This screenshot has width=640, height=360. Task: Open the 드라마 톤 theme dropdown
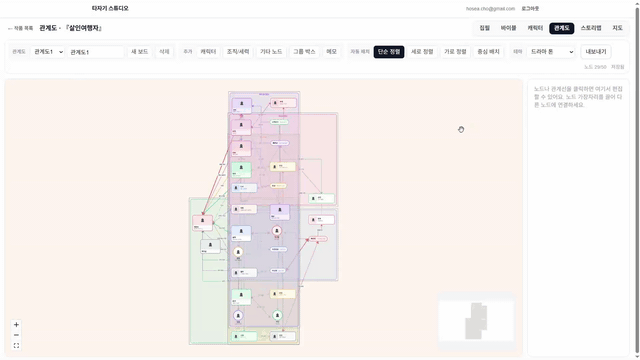click(551, 52)
